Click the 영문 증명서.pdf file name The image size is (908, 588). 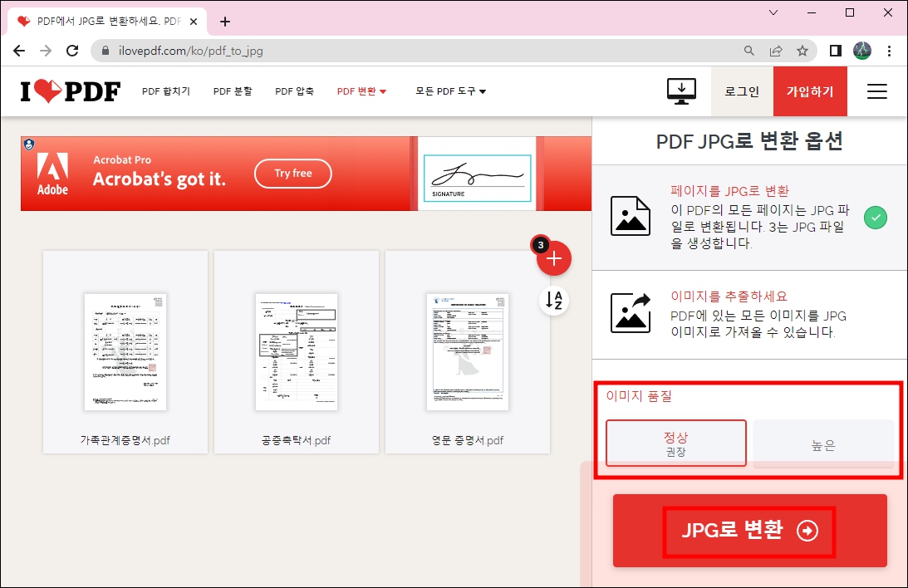pyautogui.click(x=468, y=440)
